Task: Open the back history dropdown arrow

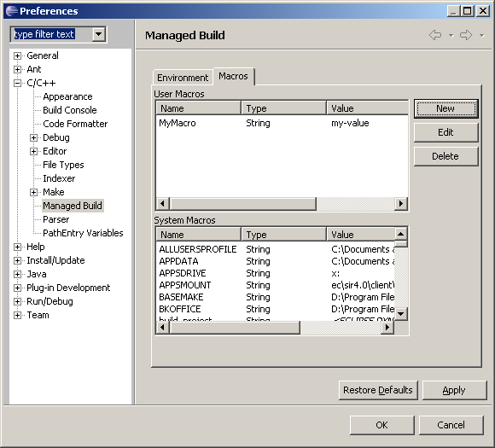Action: click(x=451, y=36)
